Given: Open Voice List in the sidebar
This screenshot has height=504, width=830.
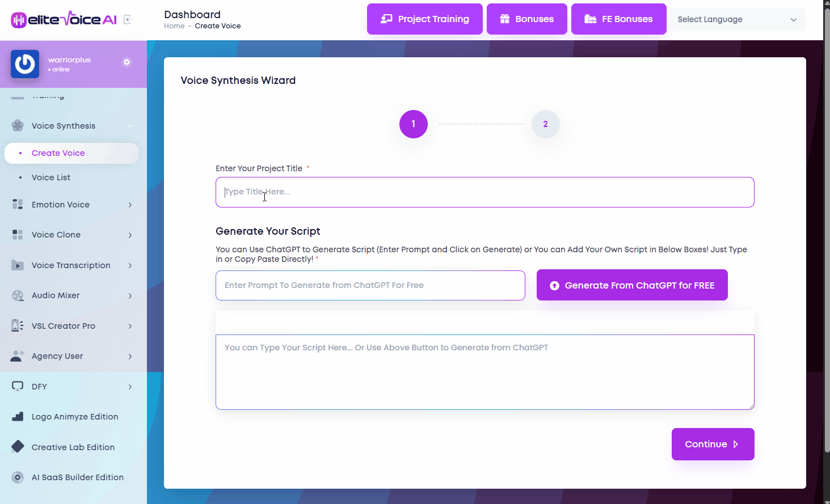Looking at the screenshot, I should pos(51,177).
